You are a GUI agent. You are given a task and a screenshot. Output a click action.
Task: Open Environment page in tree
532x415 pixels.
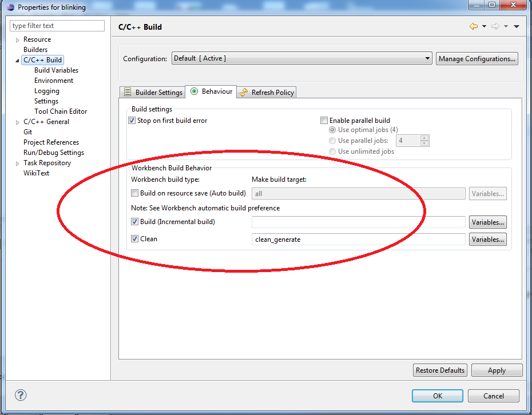(x=54, y=81)
